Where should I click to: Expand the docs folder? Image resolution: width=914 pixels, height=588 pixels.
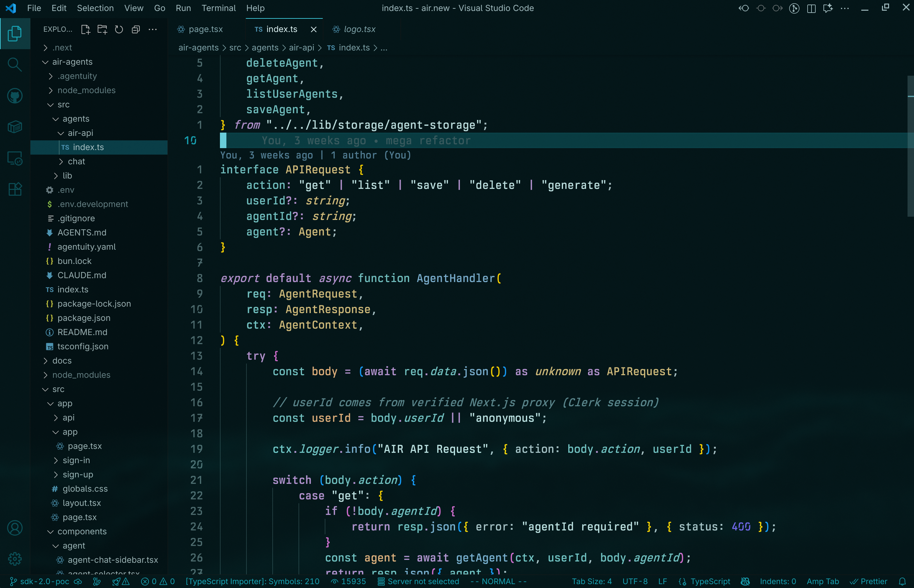62,360
